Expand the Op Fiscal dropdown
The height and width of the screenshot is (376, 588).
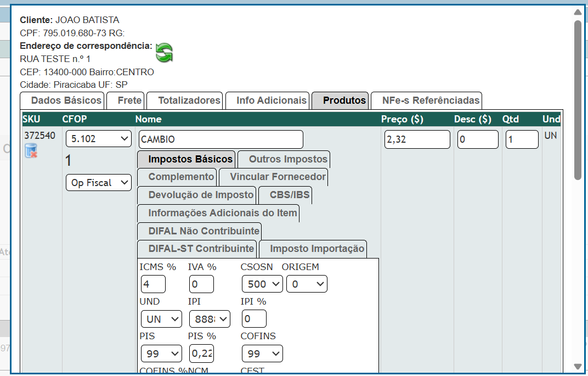[x=98, y=183]
